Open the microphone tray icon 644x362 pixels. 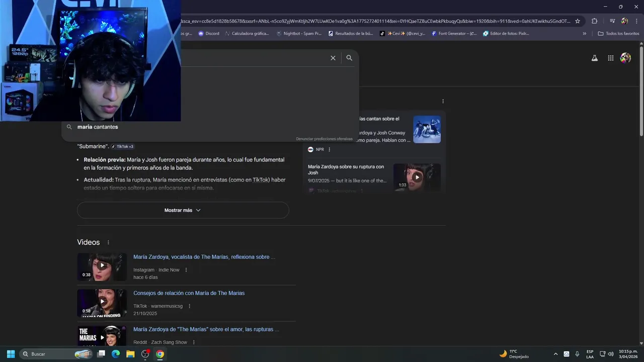[x=577, y=354]
